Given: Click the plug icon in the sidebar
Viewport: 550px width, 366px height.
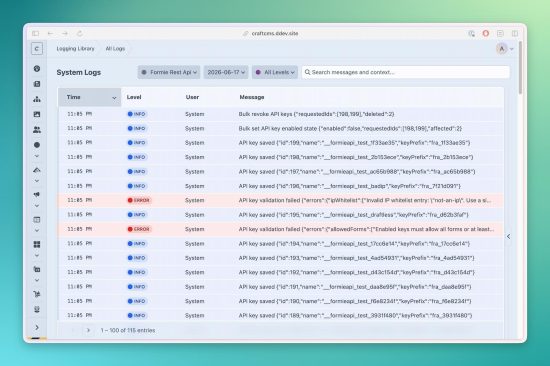Looking at the screenshot, I should [x=37, y=310].
